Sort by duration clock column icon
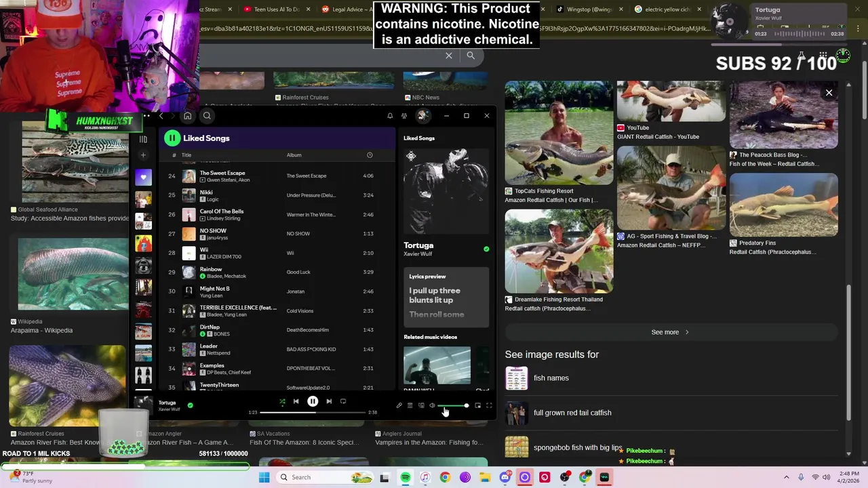This screenshot has width=868, height=488. 370,155
